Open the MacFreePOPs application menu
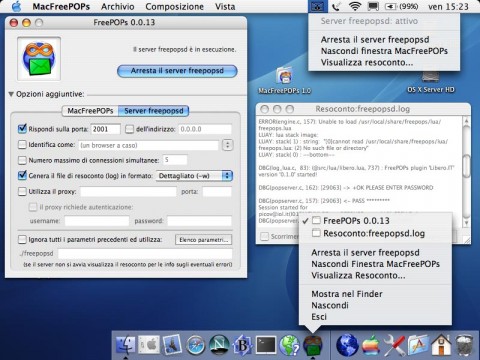This screenshot has height=360, width=480. [61, 7]
